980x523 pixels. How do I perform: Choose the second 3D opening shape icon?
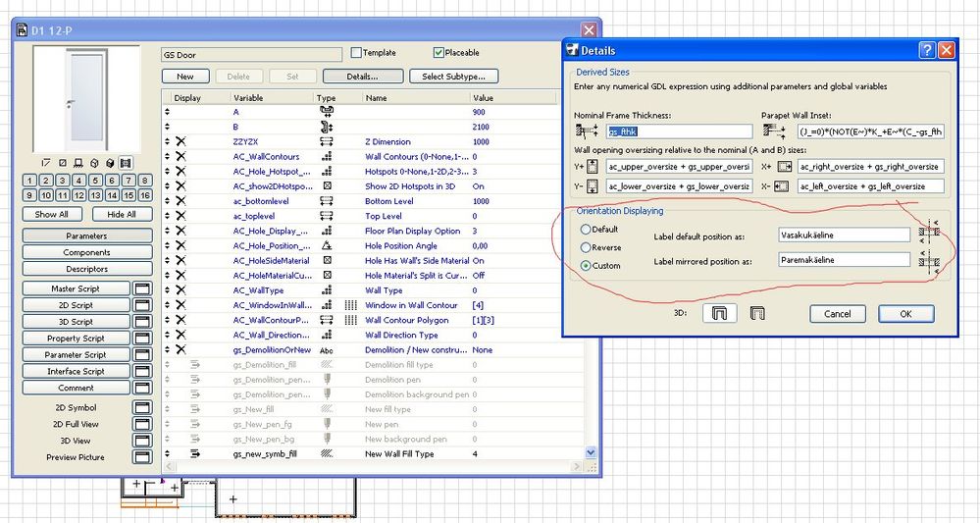[x=757, y=313]
